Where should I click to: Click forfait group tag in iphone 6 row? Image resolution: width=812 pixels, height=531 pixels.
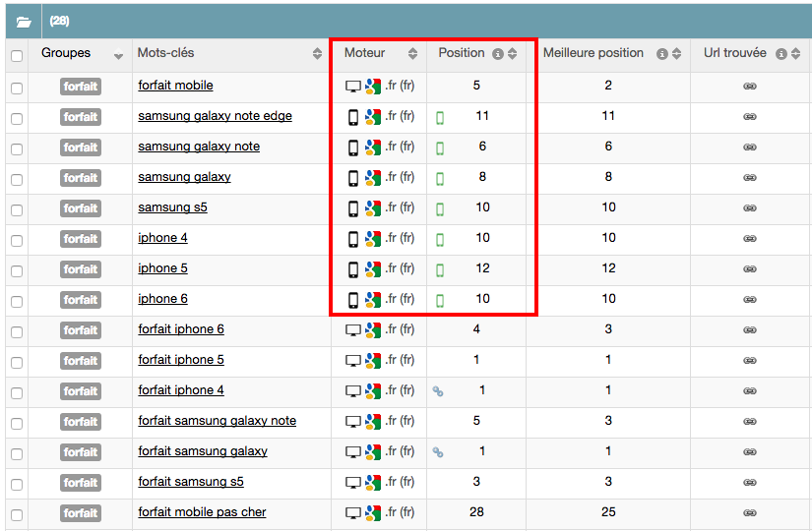(81, 300)
